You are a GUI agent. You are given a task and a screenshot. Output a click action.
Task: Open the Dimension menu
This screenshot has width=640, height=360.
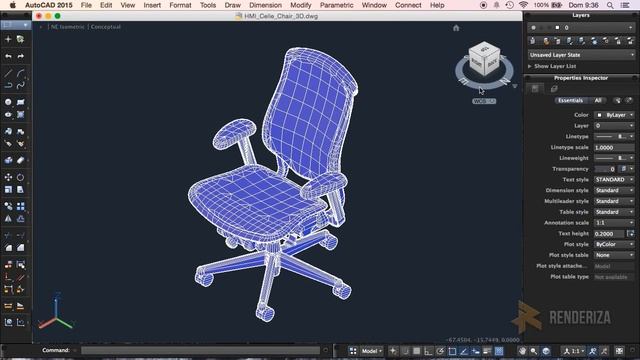pos(265,5)
